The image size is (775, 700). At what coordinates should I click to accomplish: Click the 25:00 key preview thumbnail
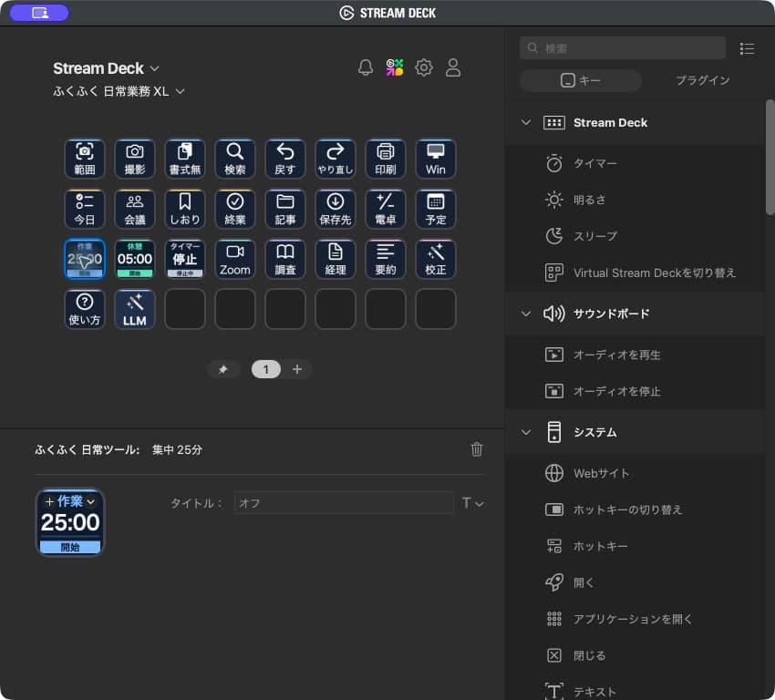click(x=70, y=522)
